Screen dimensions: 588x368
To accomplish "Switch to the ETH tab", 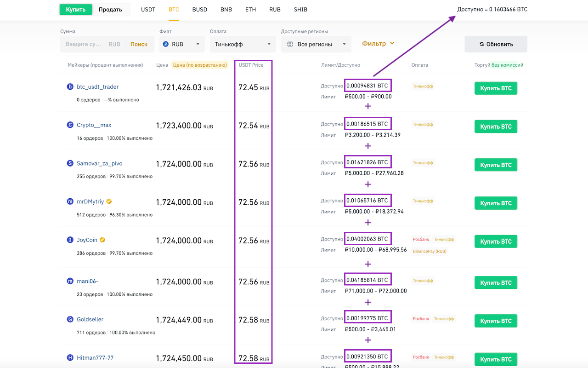I will click(250, 9).
